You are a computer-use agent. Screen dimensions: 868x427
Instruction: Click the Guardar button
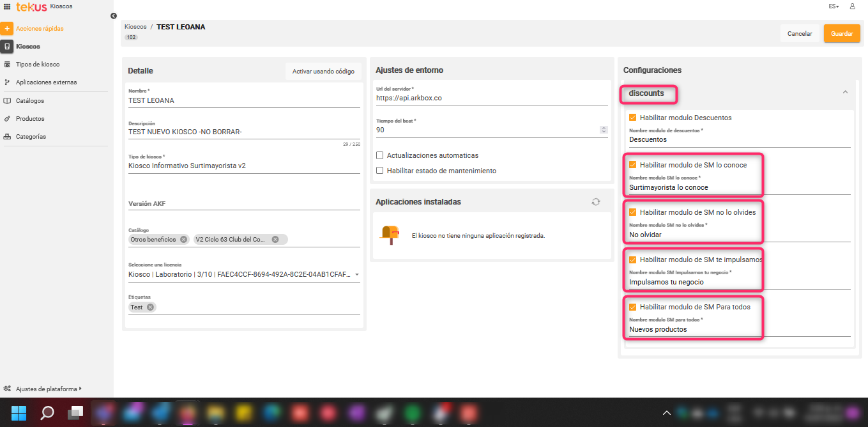click(841, 34)
